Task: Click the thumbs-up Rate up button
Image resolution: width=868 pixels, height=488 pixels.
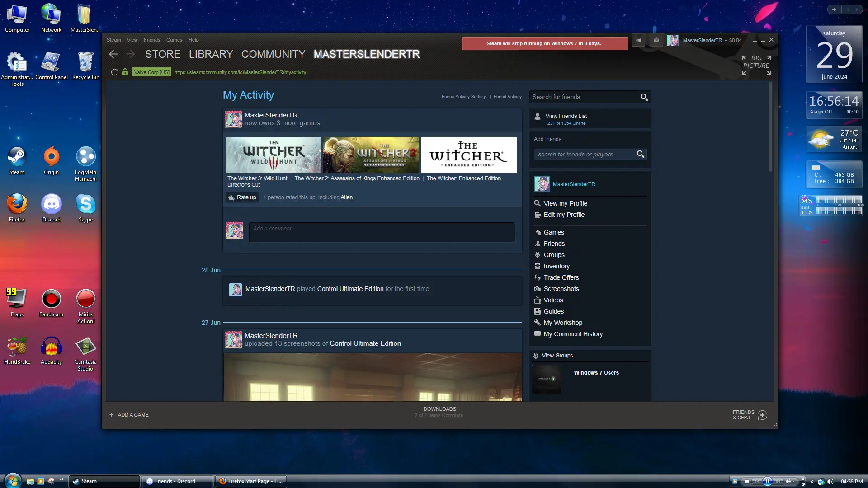Action: click(242, 197)
